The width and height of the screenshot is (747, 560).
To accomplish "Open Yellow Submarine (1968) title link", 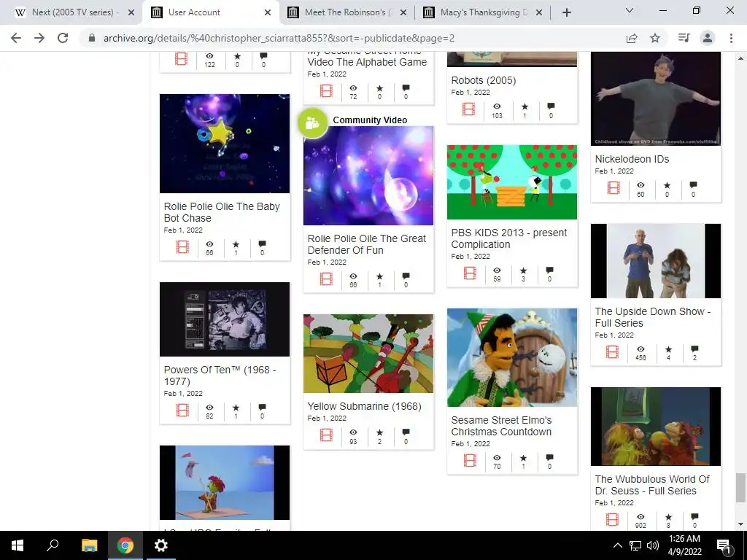I will pyautogui.click(x=364, y=407).
